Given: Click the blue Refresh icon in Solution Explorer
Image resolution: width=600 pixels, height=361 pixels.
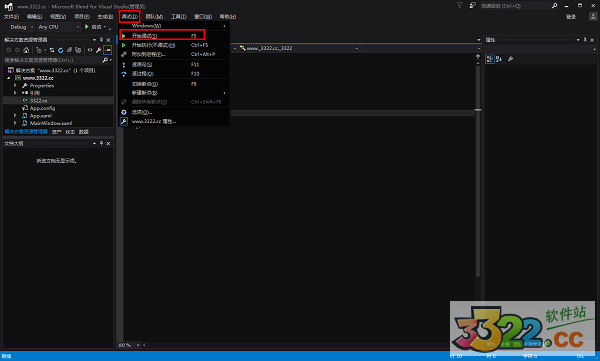Looking at the screenshot, I should (x=60, y=50).
